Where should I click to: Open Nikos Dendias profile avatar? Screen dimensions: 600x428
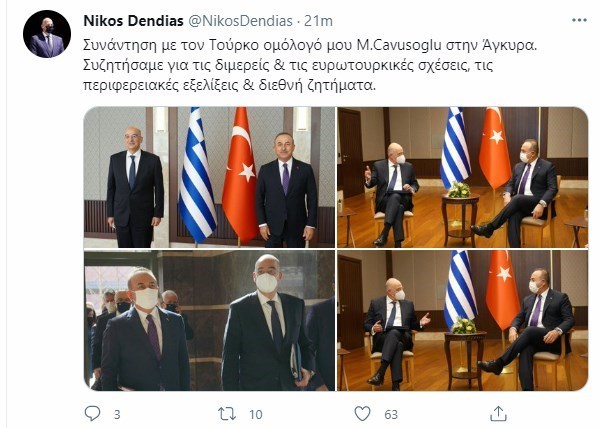click(47, 34)
